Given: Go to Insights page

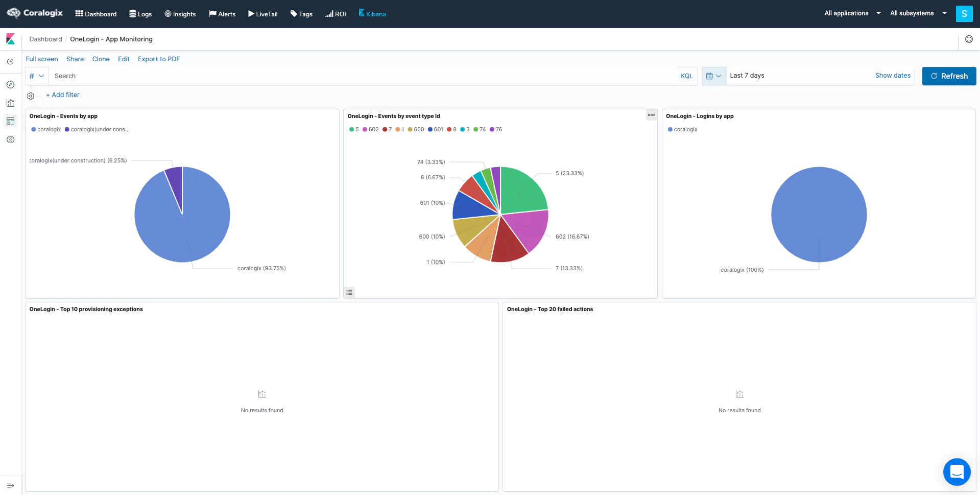Looking at the screenshot, I should 180,14.
